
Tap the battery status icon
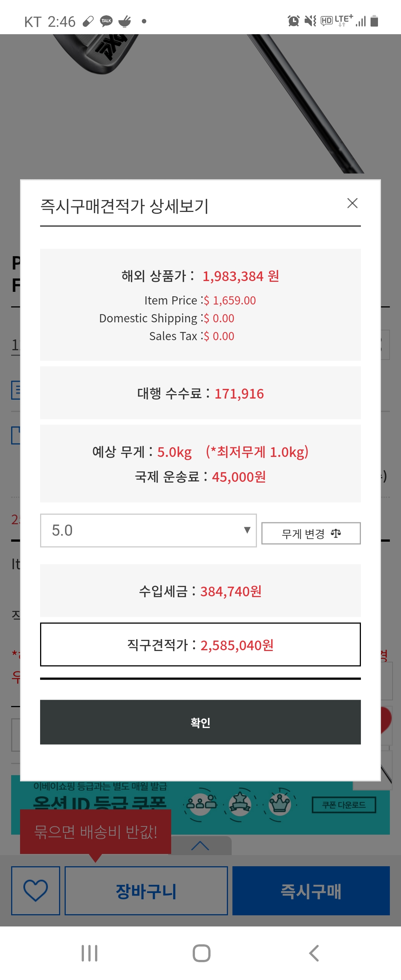[374, 21]
